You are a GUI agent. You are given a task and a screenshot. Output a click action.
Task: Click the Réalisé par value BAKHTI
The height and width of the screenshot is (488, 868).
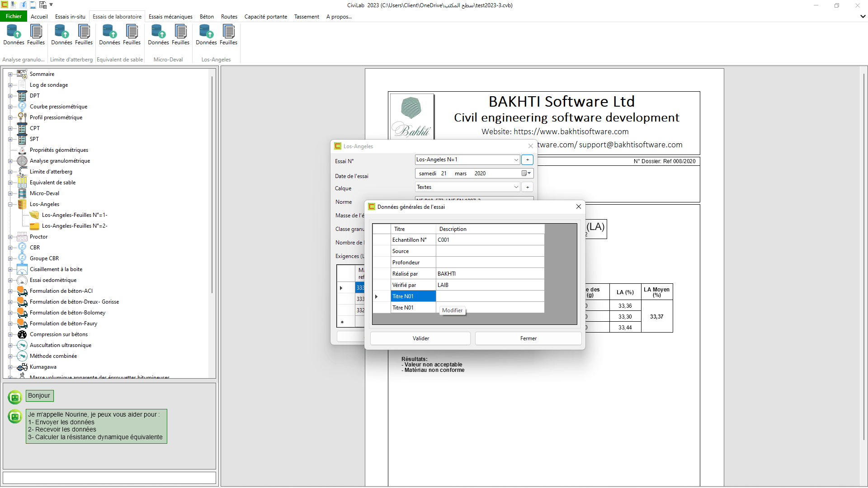[x=490, y=274]
